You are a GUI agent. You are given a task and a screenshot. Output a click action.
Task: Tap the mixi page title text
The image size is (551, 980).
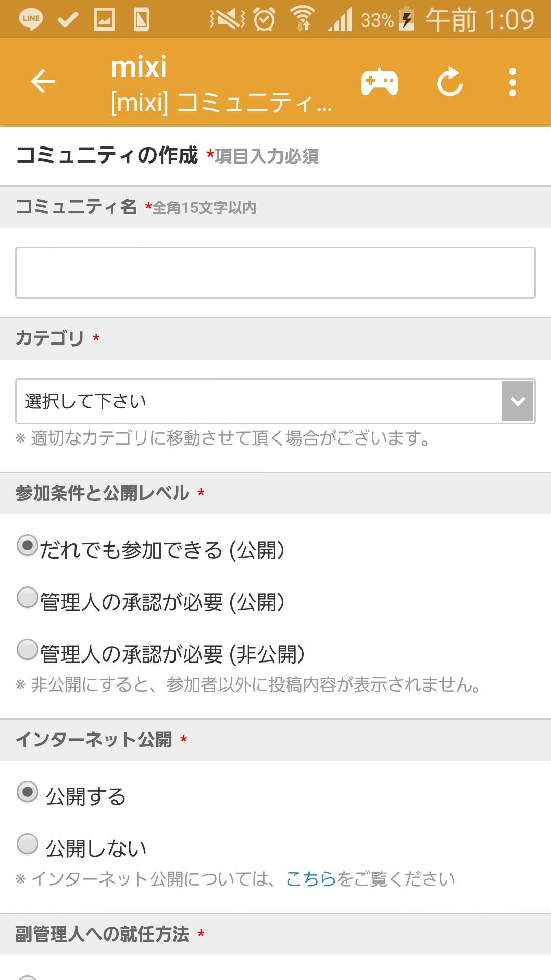coord(139,67)
